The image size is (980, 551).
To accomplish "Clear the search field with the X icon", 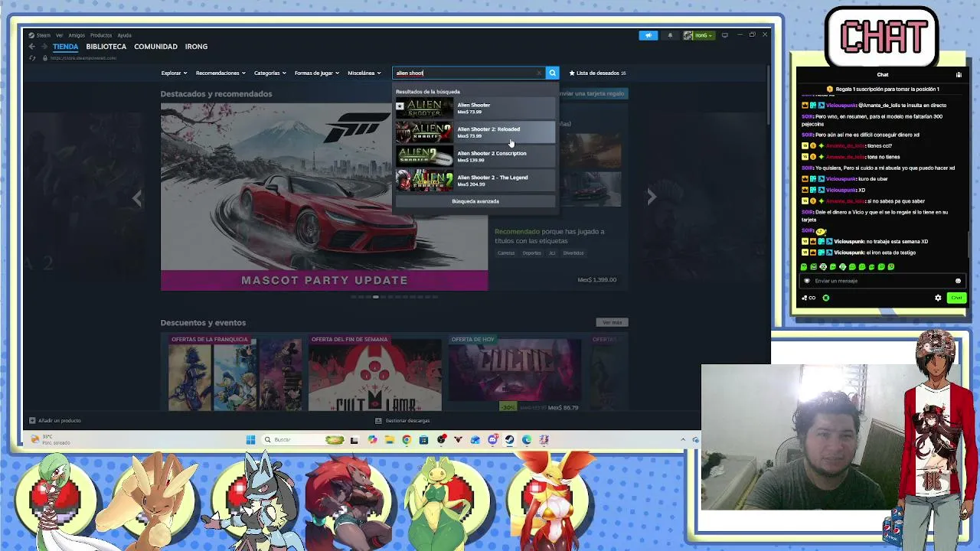I will pos(539,73).
